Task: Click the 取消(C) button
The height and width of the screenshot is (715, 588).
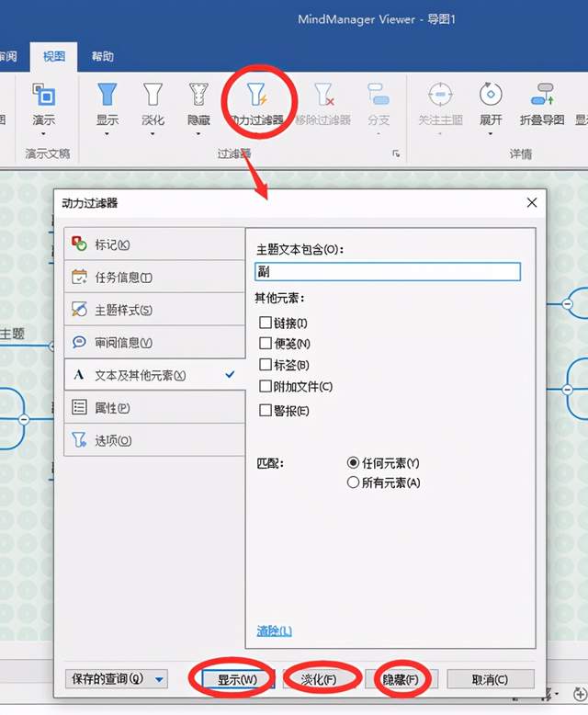Action: tap(490, 679)
